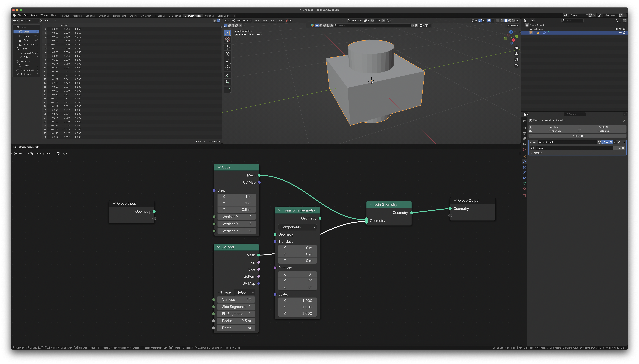This screenshot has height=364, width=639.
Task: Open the Material properties tab
Action: click(524, 189)
